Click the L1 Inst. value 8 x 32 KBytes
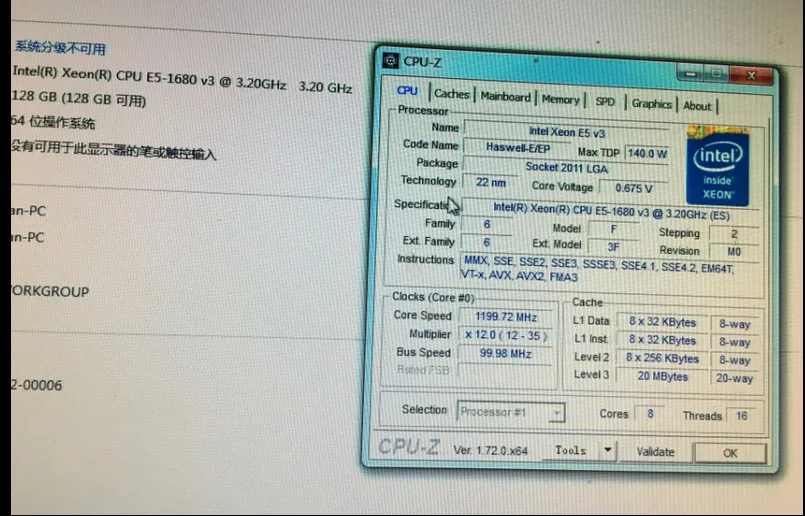The image size is (805, 516). click(662, 340)
